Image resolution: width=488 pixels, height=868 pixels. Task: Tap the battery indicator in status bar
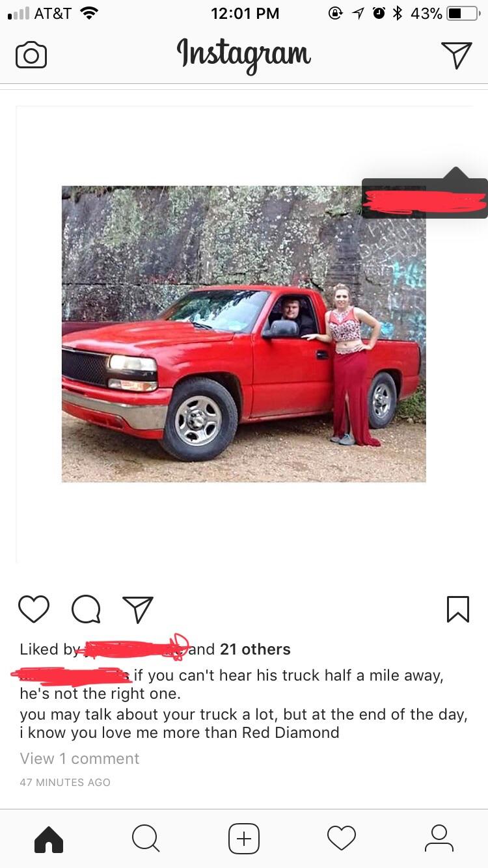(x=463, y=14)
